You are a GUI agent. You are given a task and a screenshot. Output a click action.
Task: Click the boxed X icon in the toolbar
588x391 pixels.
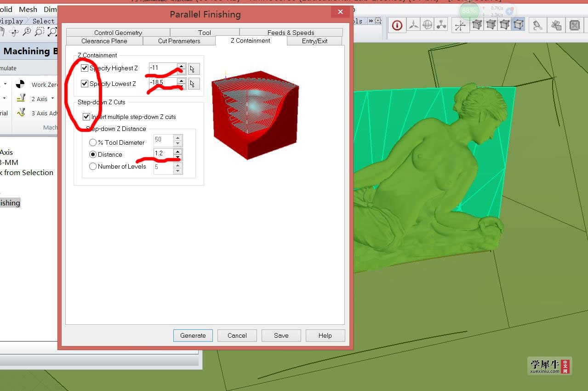574,25
